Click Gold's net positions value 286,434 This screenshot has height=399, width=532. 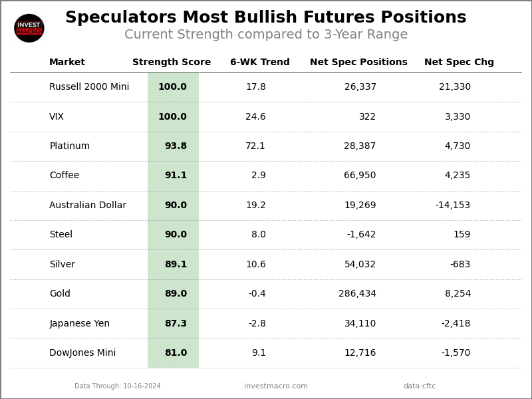pyautogui.click(x=357, y=294)
